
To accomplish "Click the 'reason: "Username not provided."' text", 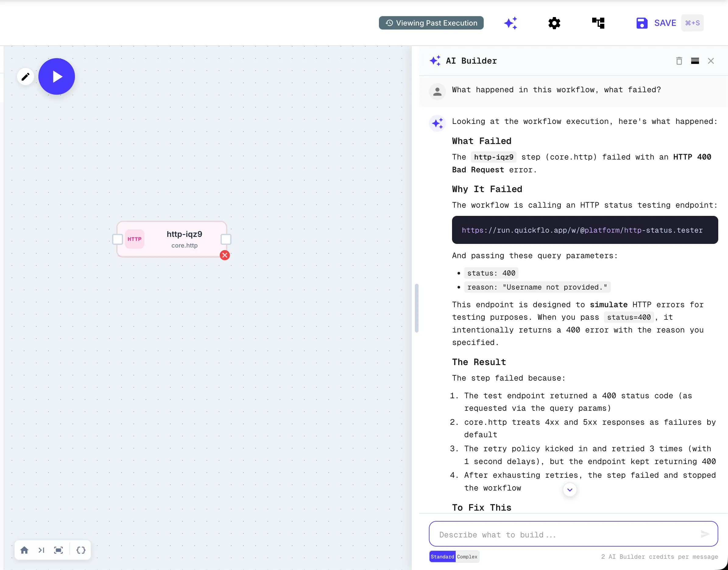I will tap(537, 287).
